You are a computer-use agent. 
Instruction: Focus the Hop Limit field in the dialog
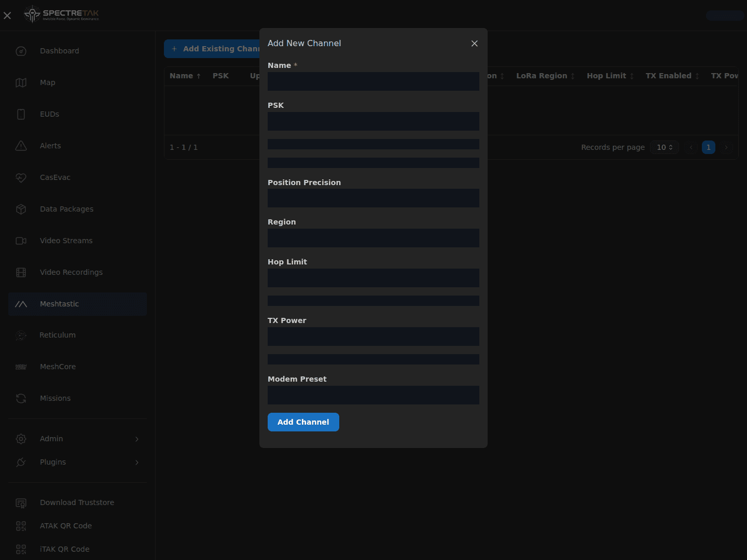[x=374, y=278]
